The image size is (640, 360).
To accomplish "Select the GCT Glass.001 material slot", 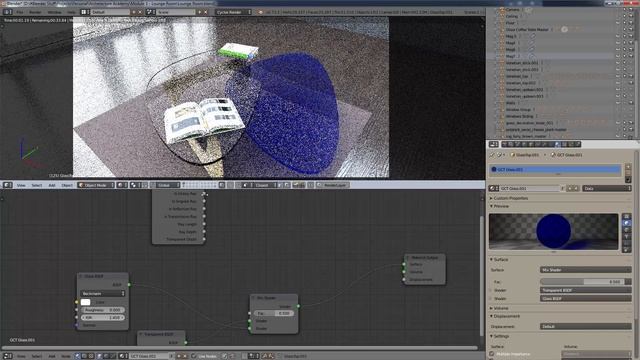I will click(555, 169).
